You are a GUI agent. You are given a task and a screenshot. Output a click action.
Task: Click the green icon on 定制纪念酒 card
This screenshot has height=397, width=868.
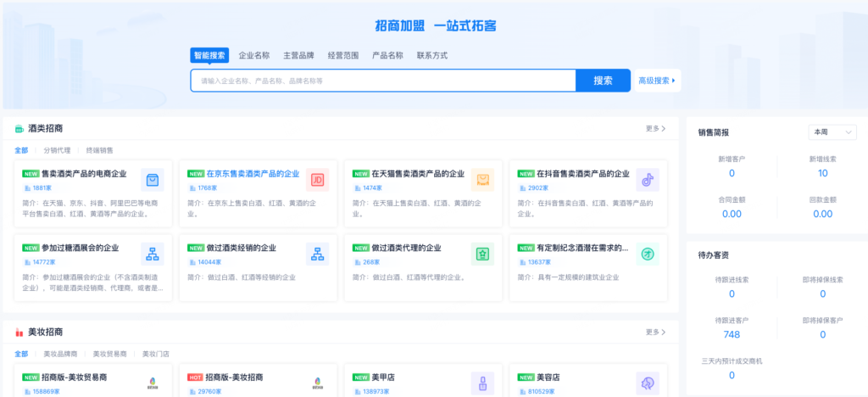point(647,254)
